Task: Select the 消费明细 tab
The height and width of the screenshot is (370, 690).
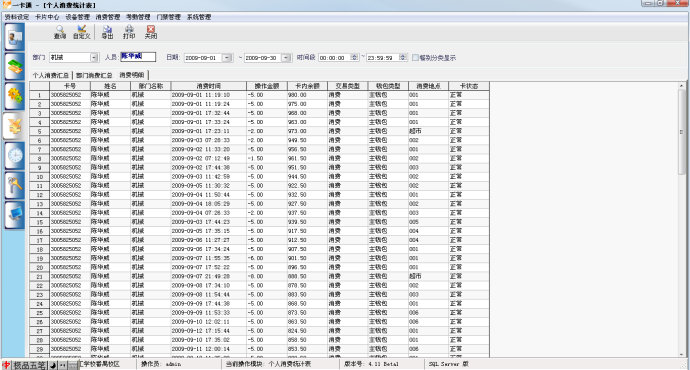Action: tap(132, 75)
